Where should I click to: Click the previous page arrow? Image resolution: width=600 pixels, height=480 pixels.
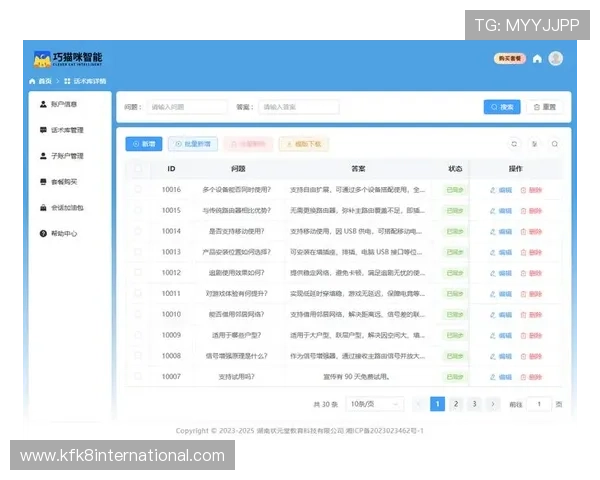pos(419,404)
